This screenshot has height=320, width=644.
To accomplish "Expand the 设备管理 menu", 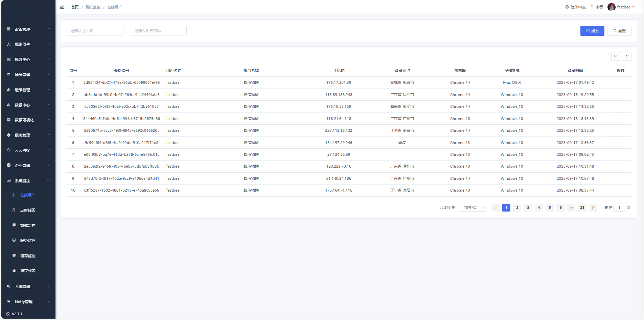I will coord(28,29).
